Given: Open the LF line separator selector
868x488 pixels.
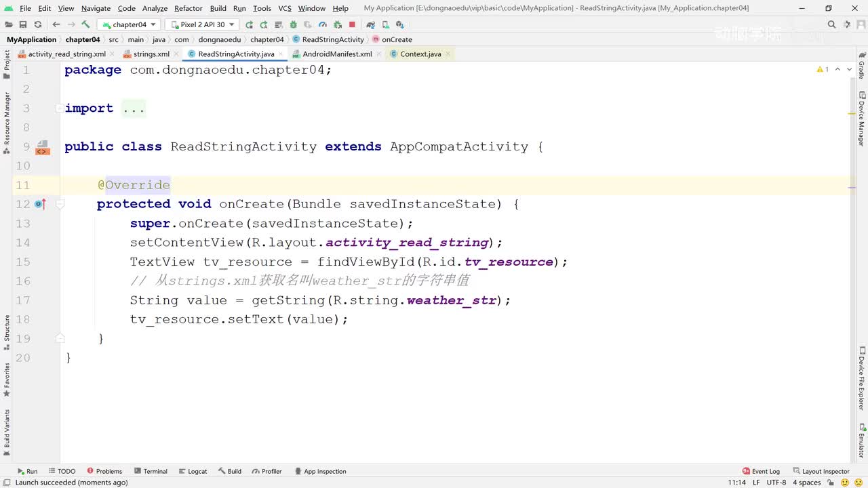Looking at the screenshot, I should coord(755,483).
